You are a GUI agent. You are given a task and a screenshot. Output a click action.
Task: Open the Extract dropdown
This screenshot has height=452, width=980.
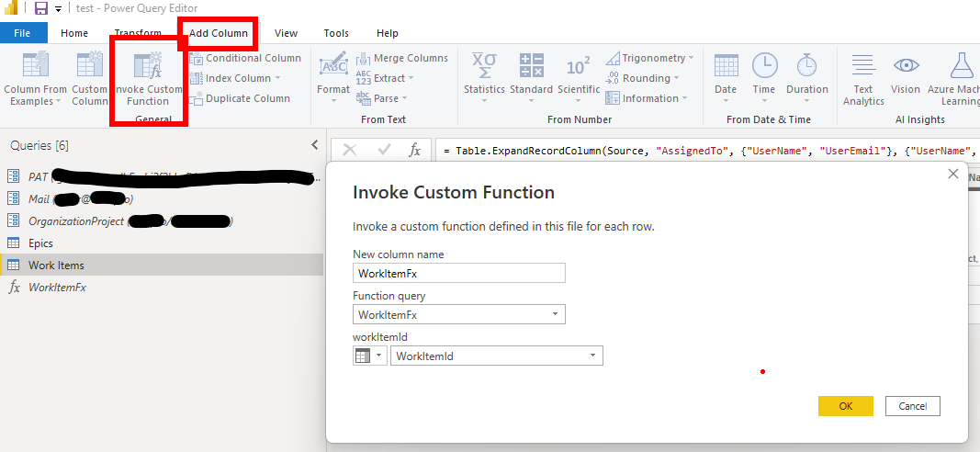coord(385,78)
